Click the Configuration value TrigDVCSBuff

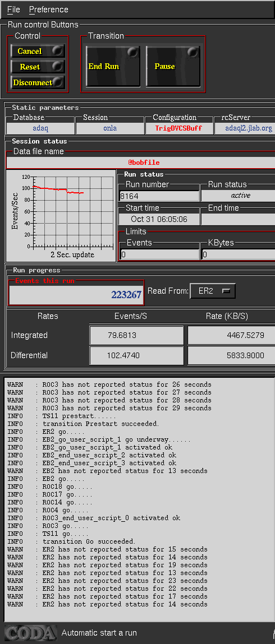pyautogui.click(x=178, y=128)
